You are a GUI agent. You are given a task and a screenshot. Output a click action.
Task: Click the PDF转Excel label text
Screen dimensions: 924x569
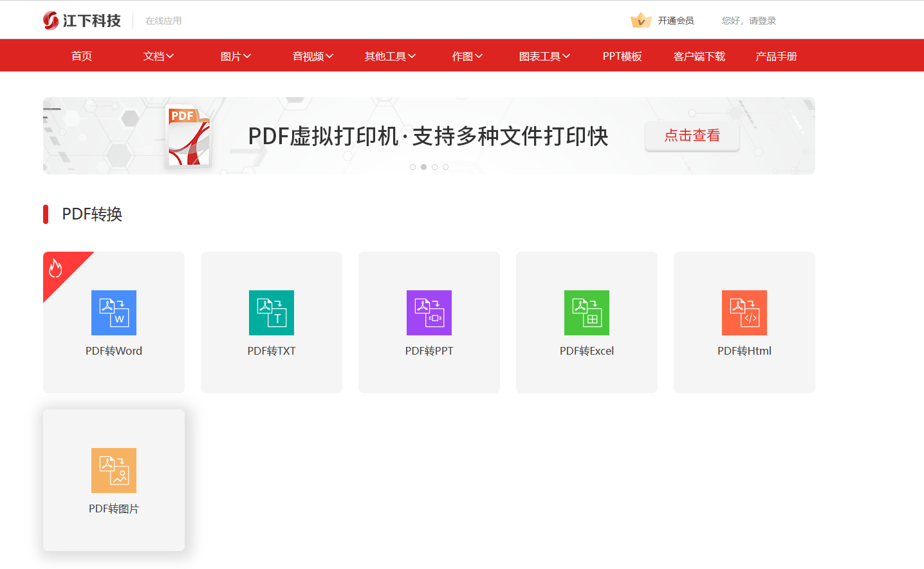pyautogui.click(x=587, y=351)
